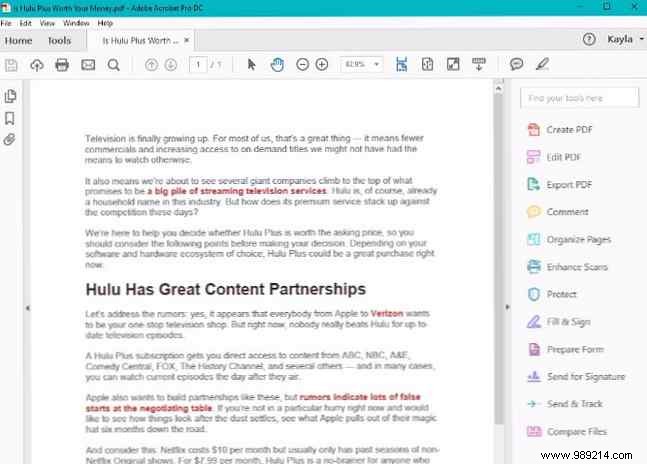
Task: Open the Create PDF tool
Action: click(560, 130)
